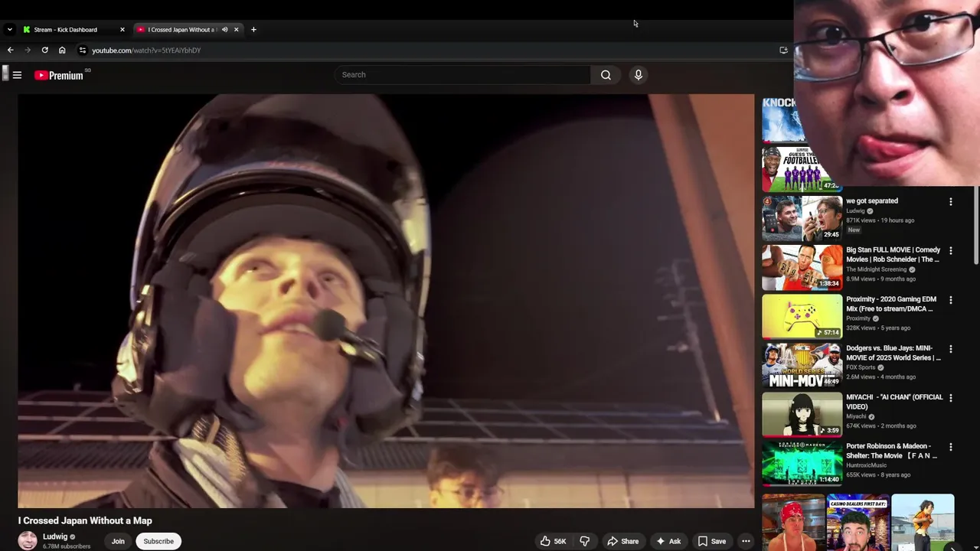980x551 pixels.
Task: Open the red bandana Shorts thumbnail
Action: point(793,523)
